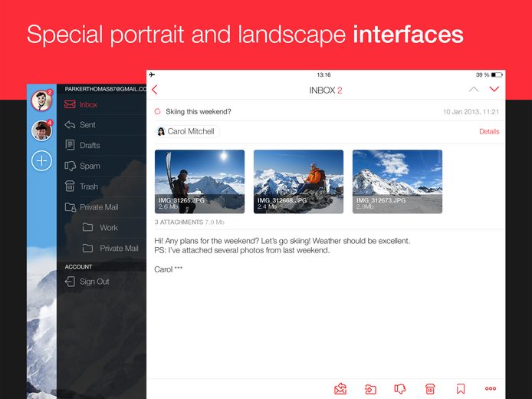Viewport: 532px width, 399px height.
Task: Click the Sent reply-arrow icon
Action: (x=70, y=124)
